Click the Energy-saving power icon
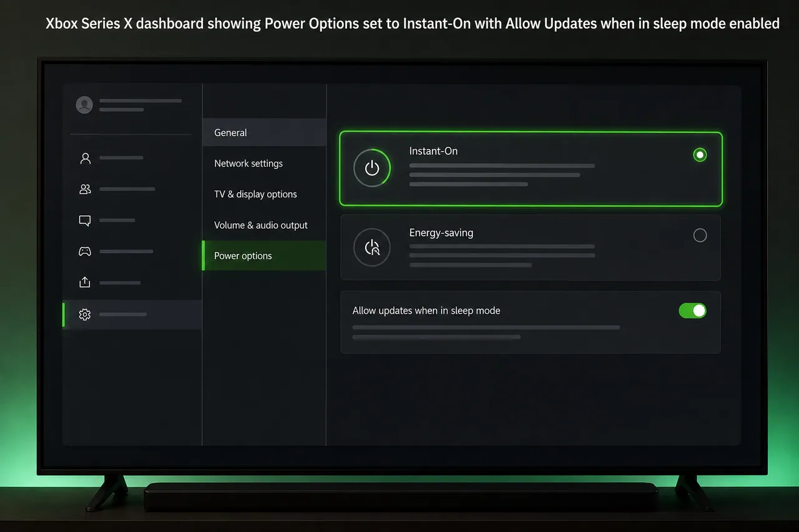This screenshot has height=532, width=799. point(372,248)
